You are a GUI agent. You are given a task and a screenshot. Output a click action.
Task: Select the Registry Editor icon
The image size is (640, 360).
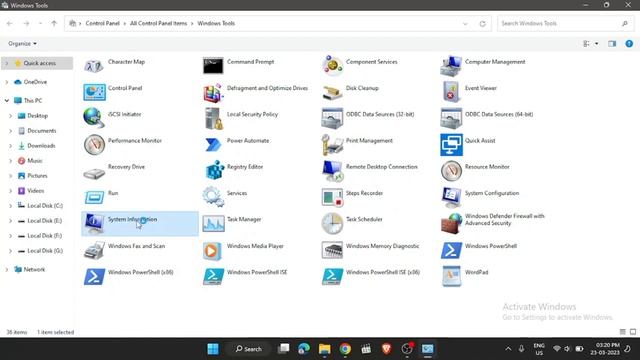coord(215,170)
